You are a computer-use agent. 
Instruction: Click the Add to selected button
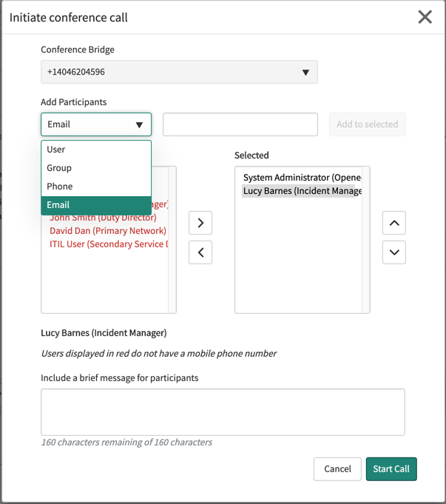tap(368, 124)
